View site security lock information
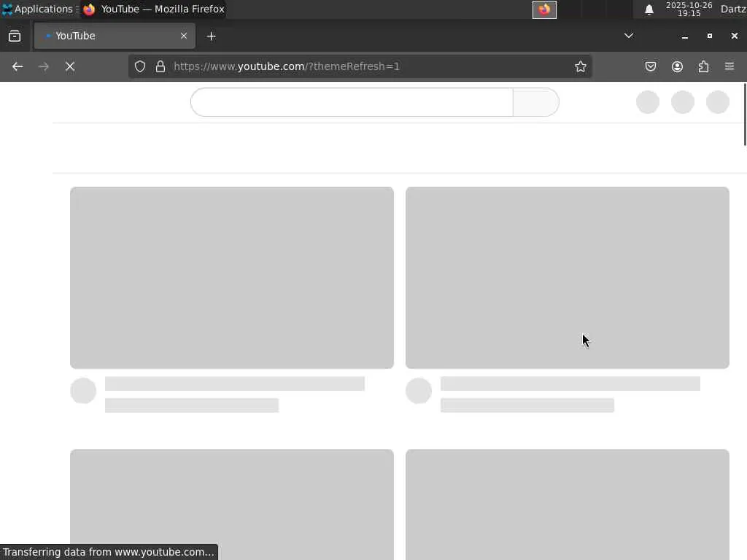Viewport: 747px width, 560px height. (x=160, y=66)
